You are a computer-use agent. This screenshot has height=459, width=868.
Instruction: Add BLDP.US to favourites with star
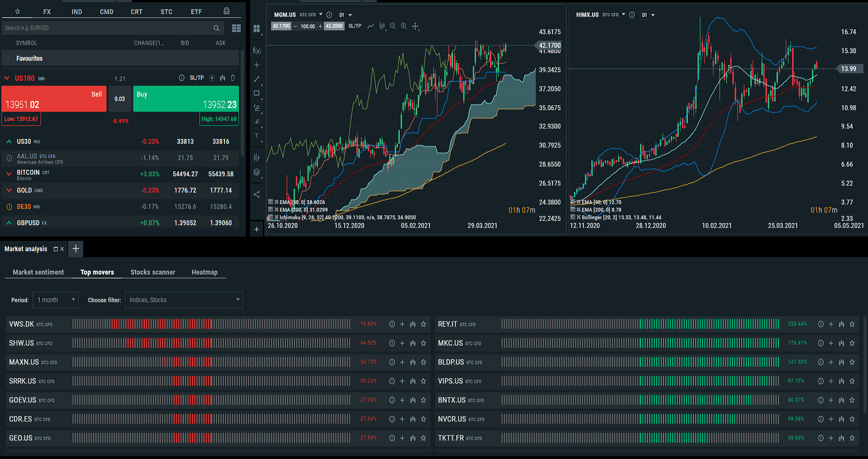pos(852,362)
